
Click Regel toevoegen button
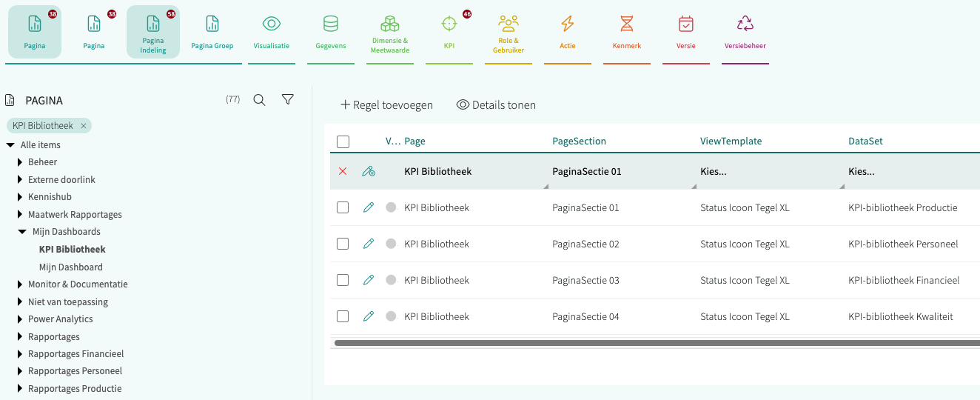pos(386,105)
